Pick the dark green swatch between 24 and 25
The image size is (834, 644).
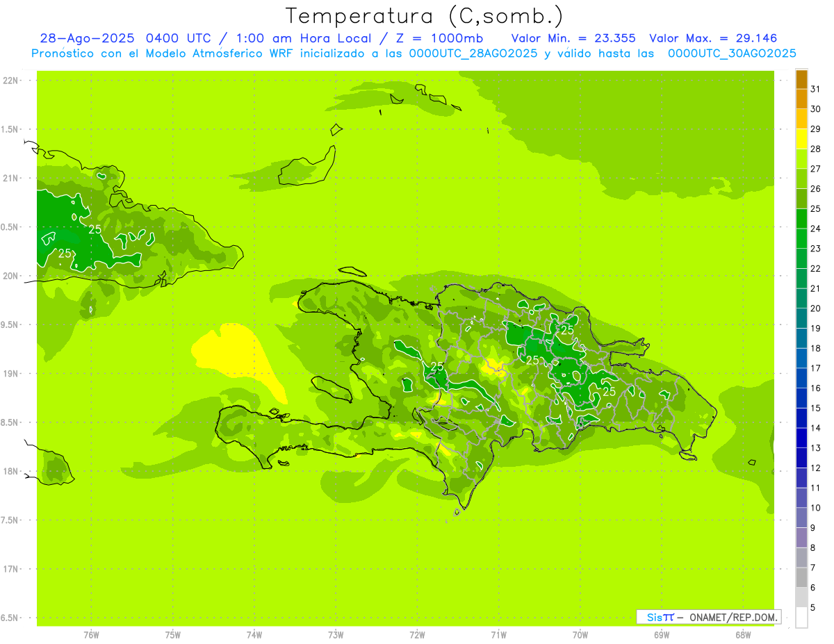pos(801,219)
